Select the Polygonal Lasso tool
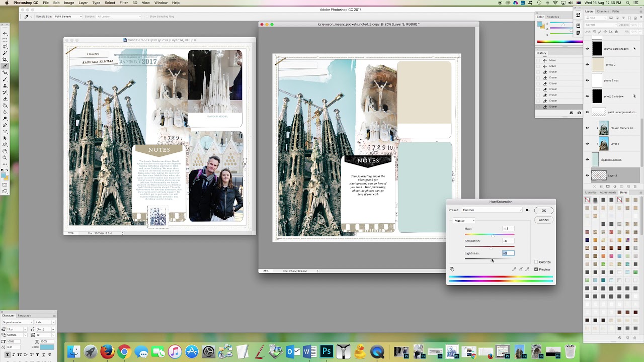Screen dimensions: 644x362 (x=5, y=46)
